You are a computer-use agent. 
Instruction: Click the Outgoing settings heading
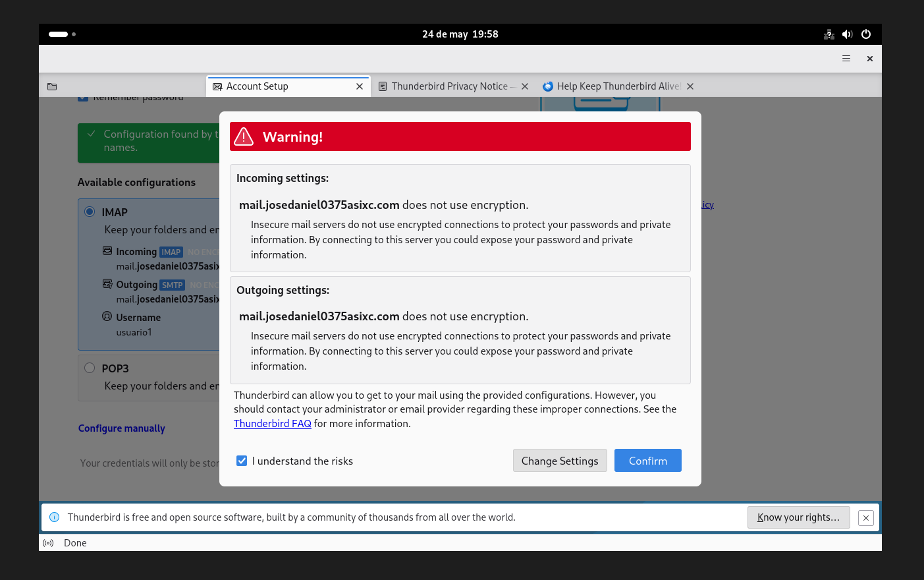(x=283, y=290)
